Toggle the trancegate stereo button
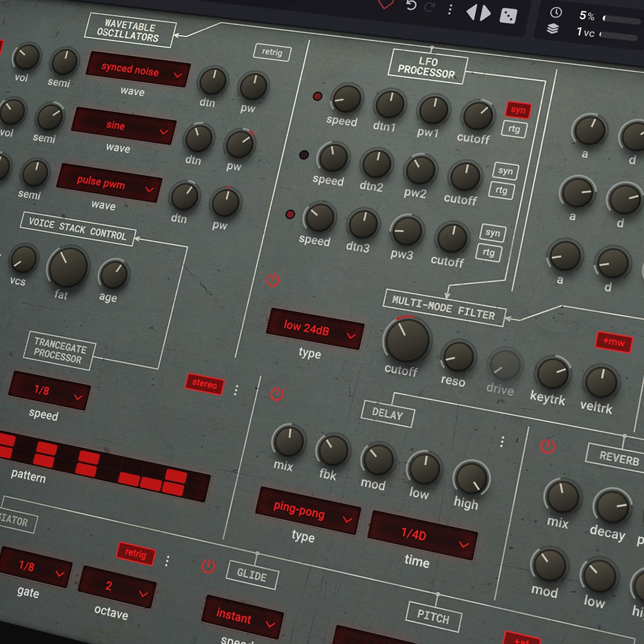 [205, 384]
